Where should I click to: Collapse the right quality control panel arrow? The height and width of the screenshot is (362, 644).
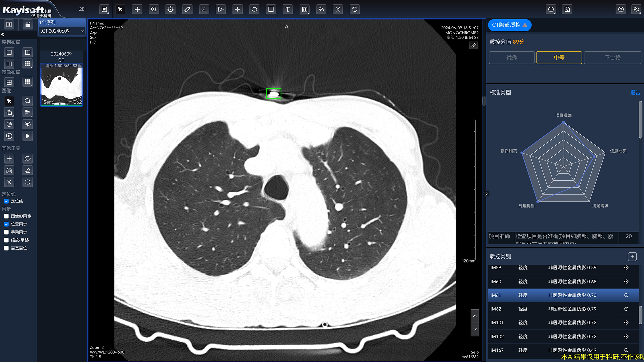click(486, 194)
